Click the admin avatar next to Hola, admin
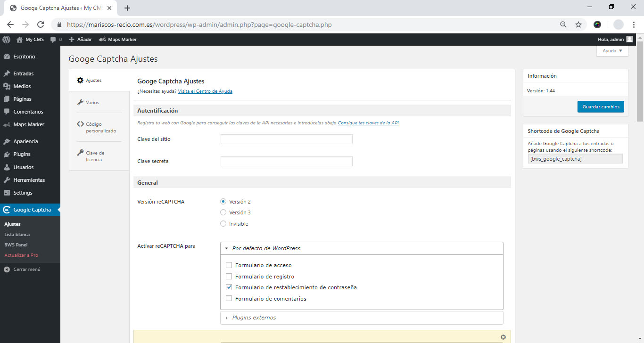Image resolution: width=644 pixels, height=343 pixels. pos(629,39)
